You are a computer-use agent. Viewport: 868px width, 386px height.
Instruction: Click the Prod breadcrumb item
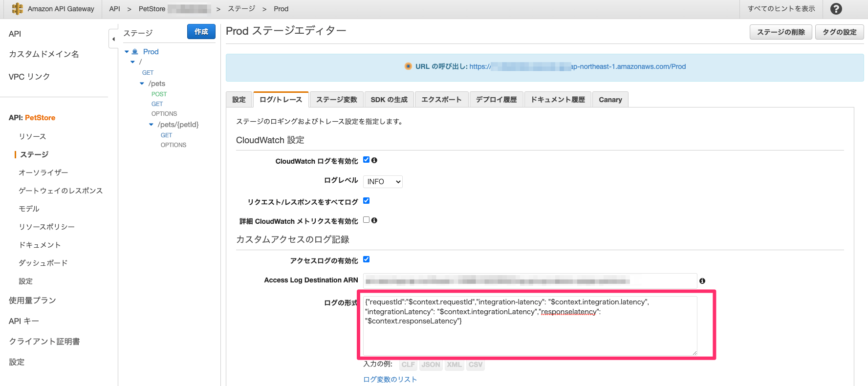point(281,9)
